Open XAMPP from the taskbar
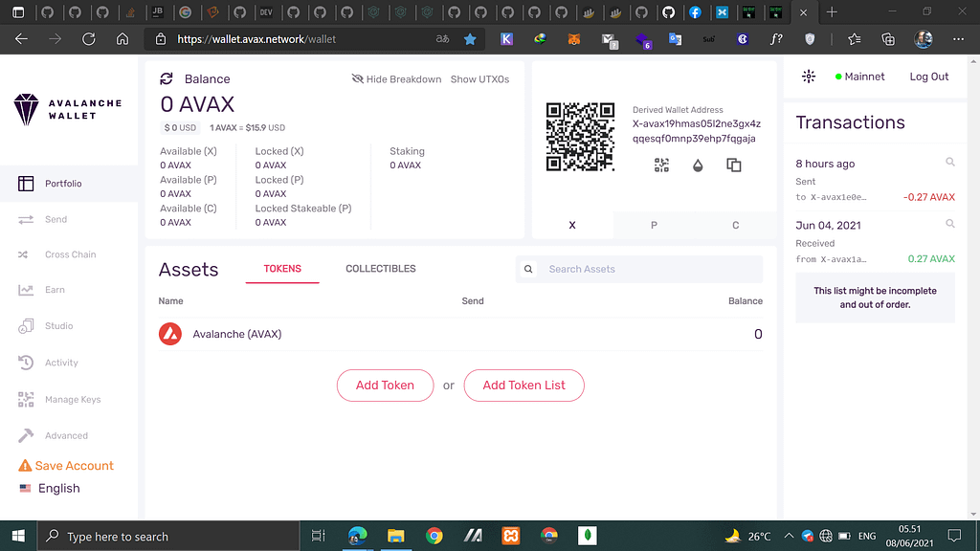 [x=511, y=536]
